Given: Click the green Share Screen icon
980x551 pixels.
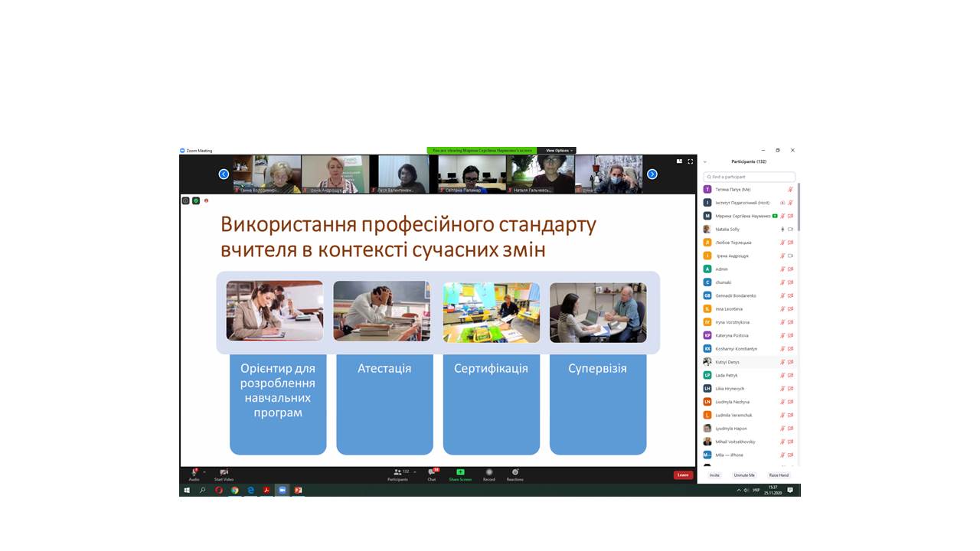Looking at the screenshot, I should coord(460,472).
